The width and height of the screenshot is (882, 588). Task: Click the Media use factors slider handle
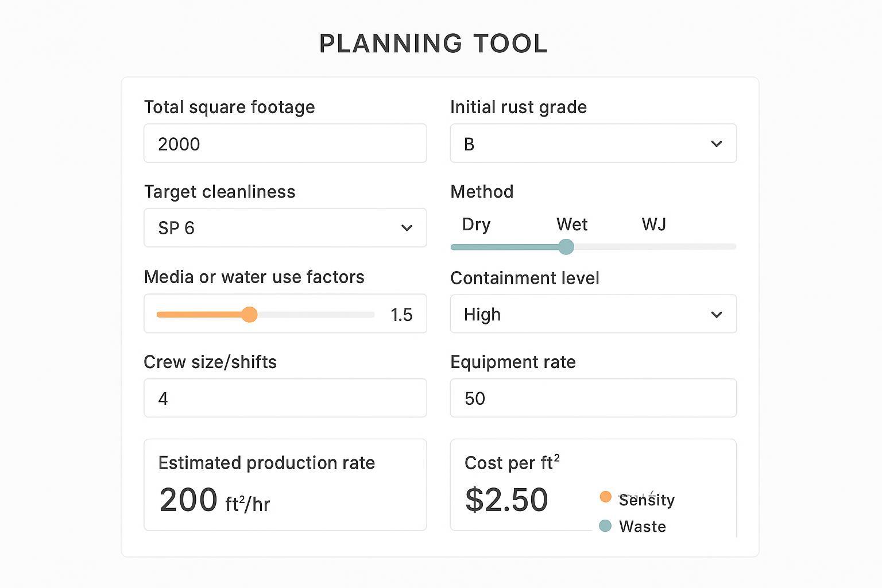pyautogui.click(x=250, y=314)
